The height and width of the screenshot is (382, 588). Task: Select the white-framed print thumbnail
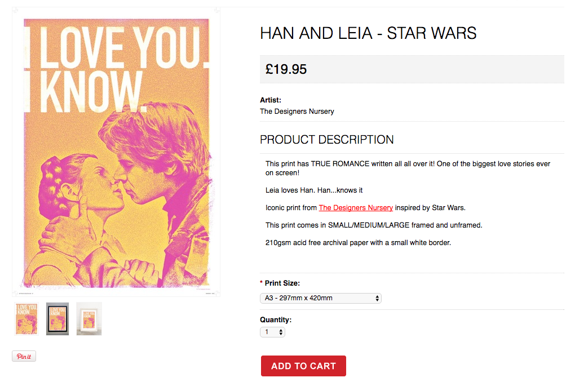pos(89,319)
